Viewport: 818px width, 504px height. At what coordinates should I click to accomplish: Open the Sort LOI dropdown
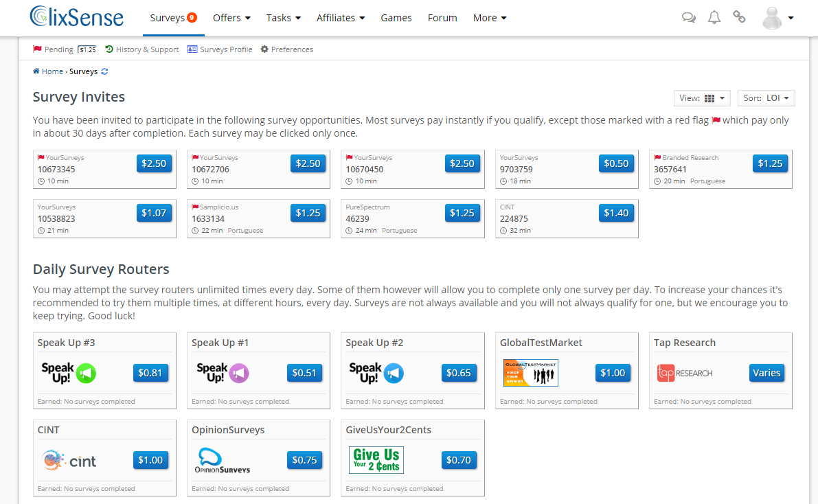[x=766, y=98]
